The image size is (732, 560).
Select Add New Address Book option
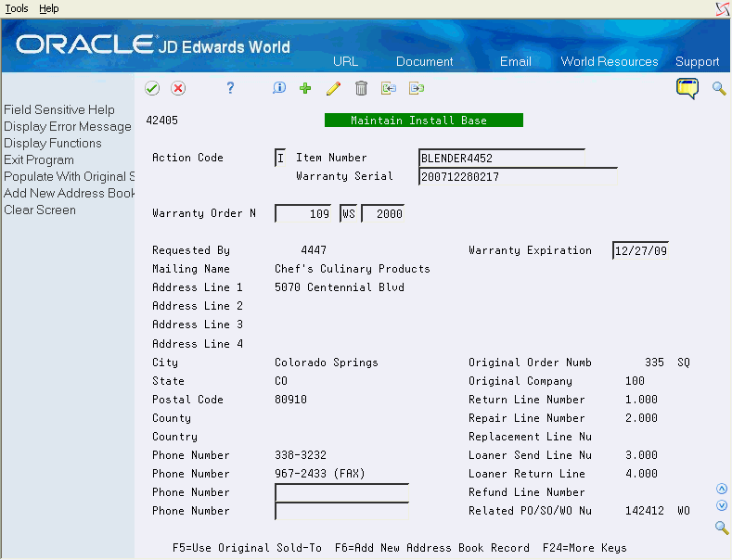click(x=69, y=193)
